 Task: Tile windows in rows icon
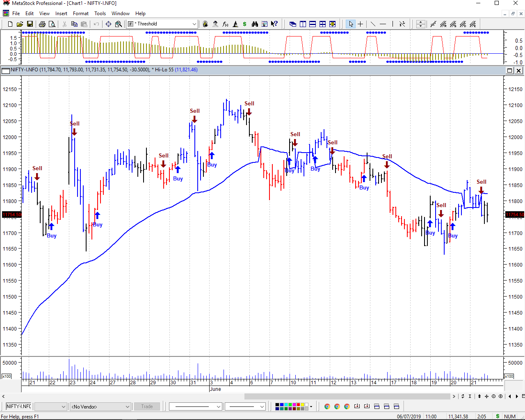point(313,24)
